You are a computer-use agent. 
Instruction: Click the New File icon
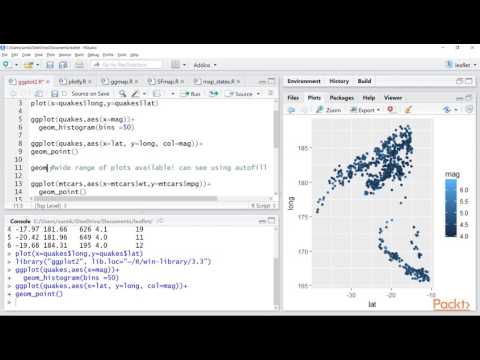click(x=6, y=65)
